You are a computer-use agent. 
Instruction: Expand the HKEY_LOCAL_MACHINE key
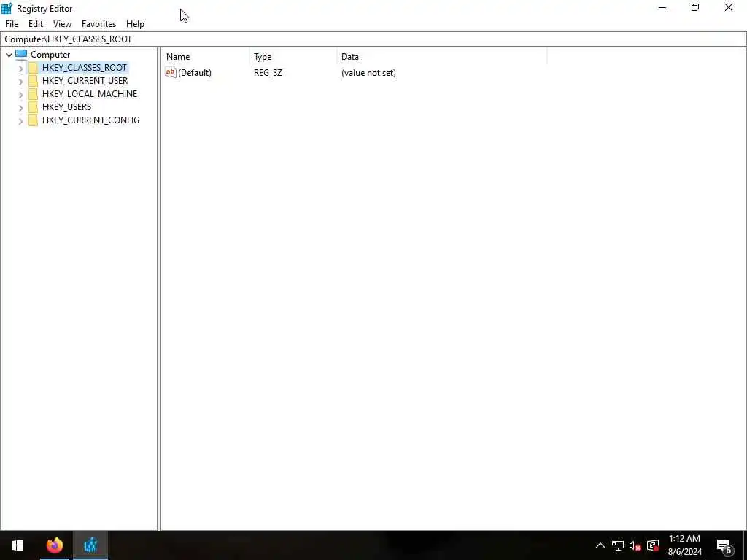[20, 94]
